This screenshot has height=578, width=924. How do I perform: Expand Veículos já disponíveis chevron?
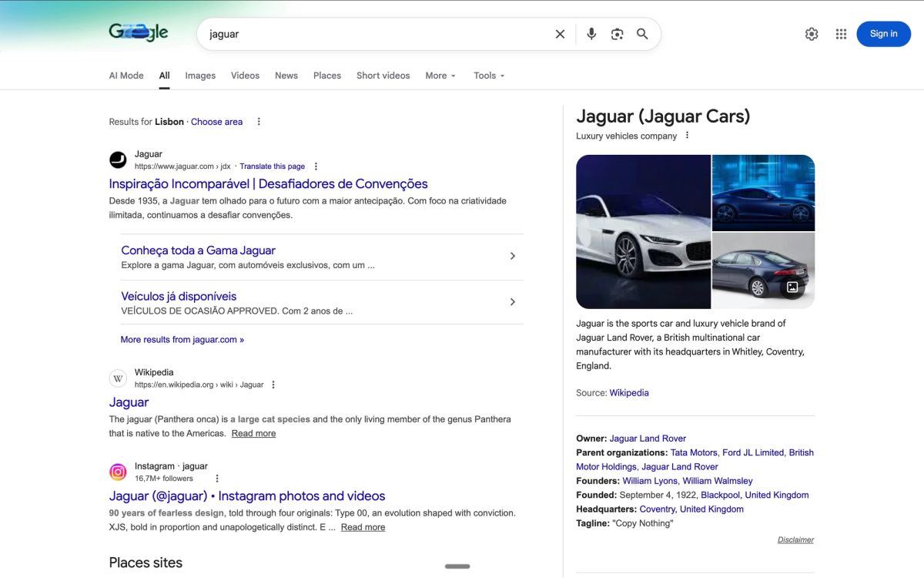(x=513, y=302)
